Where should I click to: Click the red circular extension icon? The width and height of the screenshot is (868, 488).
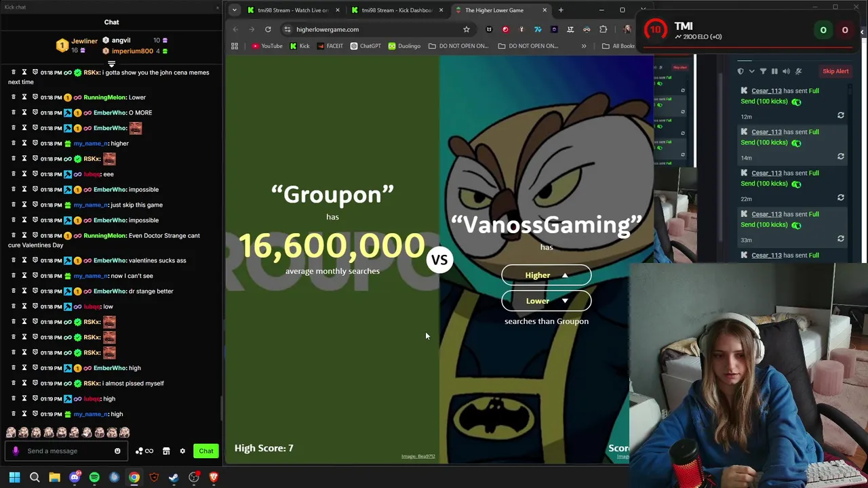point(505,29)
